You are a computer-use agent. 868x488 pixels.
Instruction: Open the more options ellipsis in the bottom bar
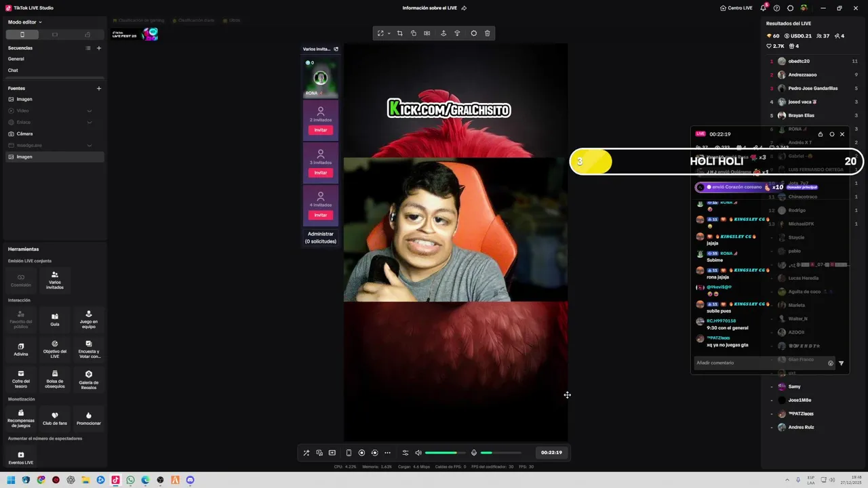[x=387, y=453]
